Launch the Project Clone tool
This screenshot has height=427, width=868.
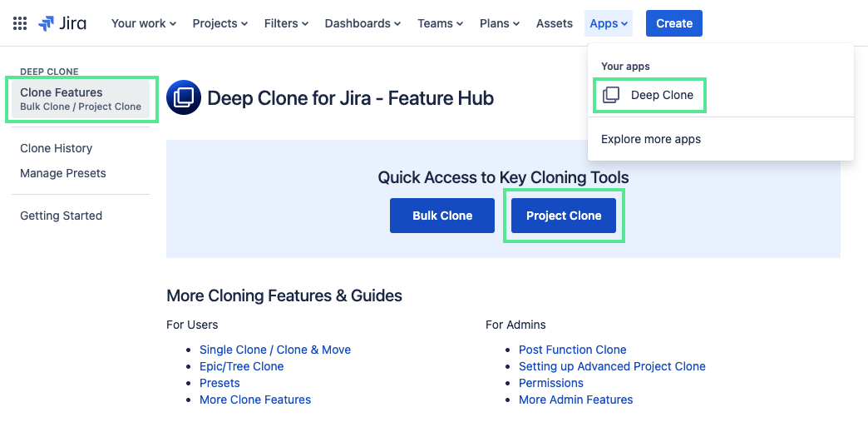click(x=564, y=216)
